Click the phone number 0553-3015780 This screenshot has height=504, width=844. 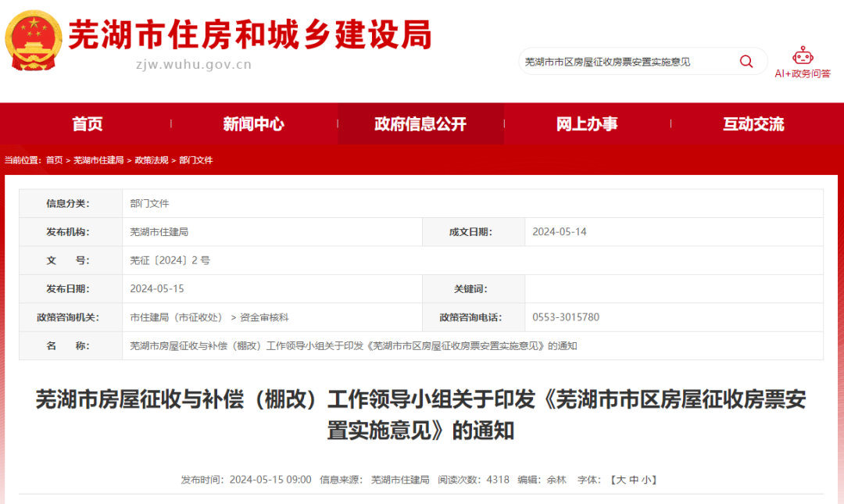tap(566, 317)
